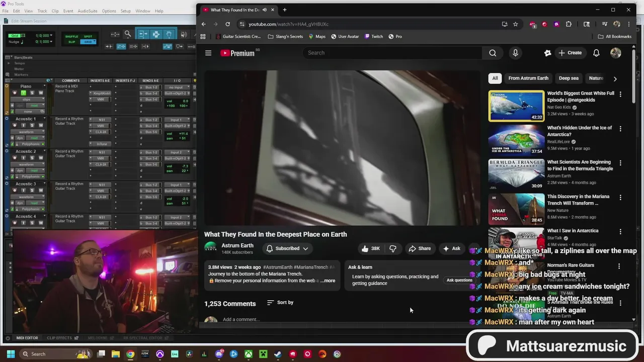The image size is (644, 362).
Task: Click YouTube voice search microphone icon
Action: 515,53
